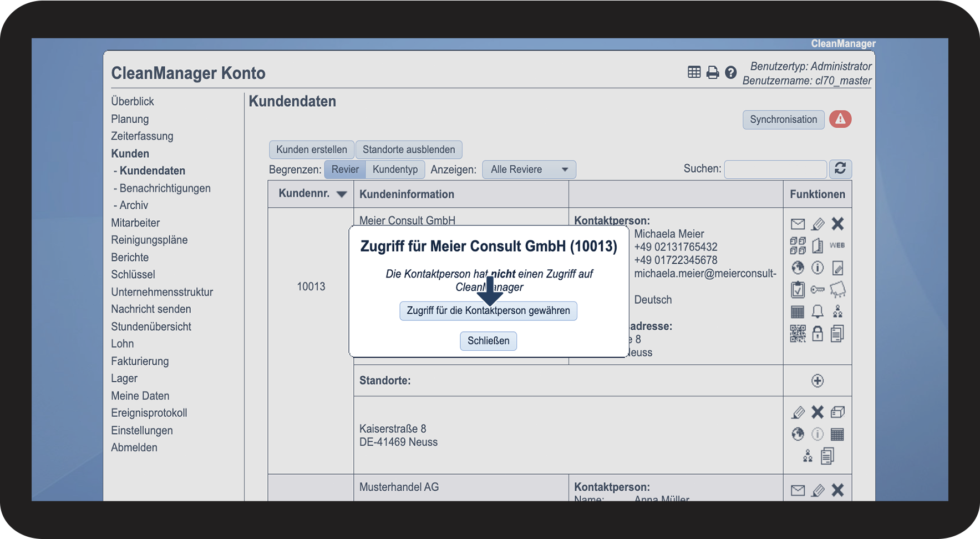
Task: Open Zeiterfassung in the sidebar menu
Action: point(142,136)
